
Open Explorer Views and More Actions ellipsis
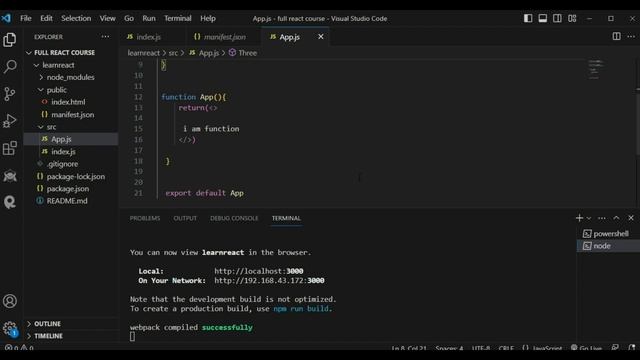[105, 37]
